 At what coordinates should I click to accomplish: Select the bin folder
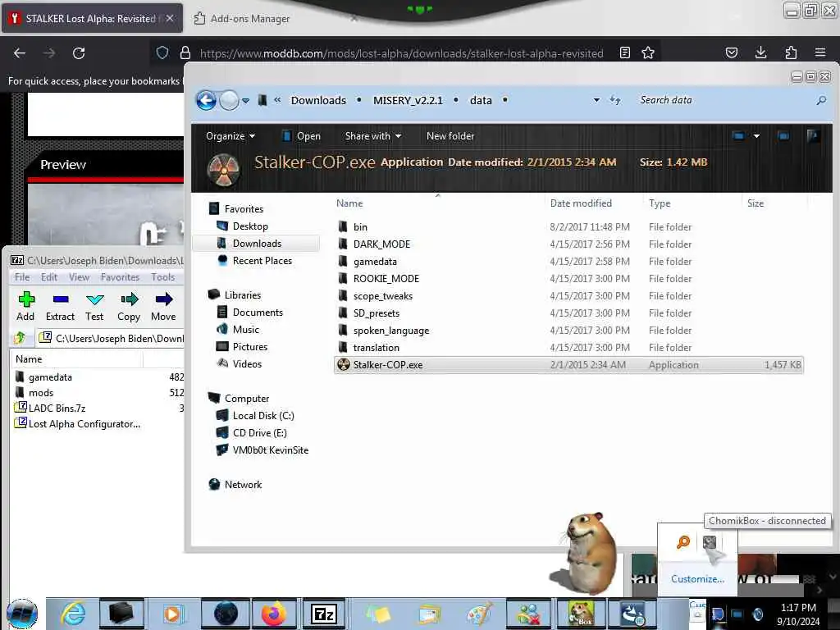click(x=360, y=226)
